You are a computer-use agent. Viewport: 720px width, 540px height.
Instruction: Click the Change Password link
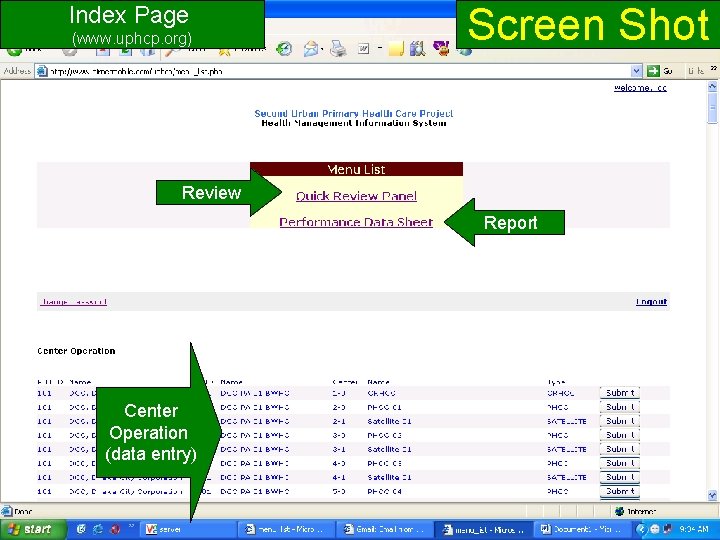click(x=73, y=302)
